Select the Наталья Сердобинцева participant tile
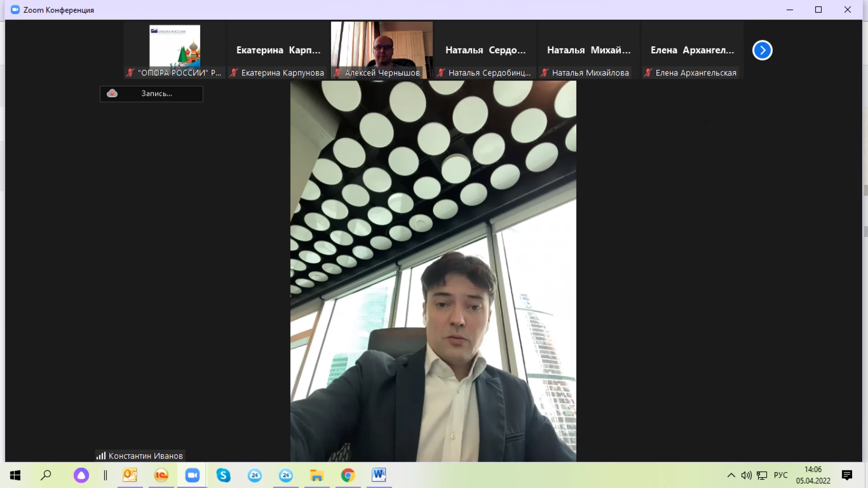 [485, 50]
